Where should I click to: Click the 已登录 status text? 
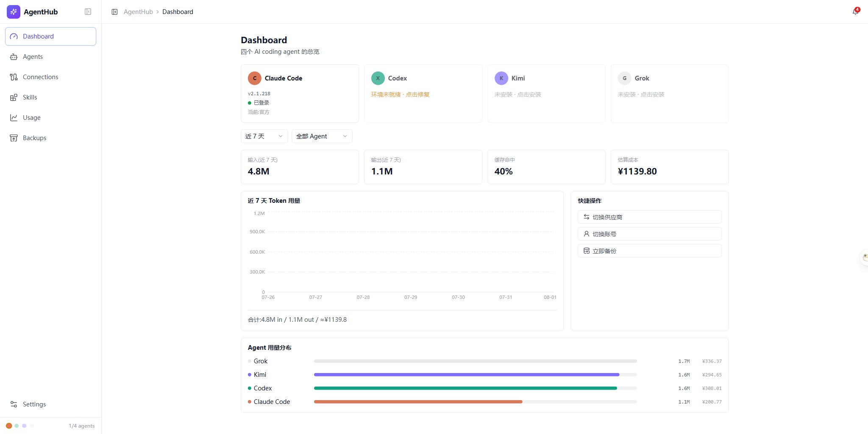click(x=262, y=103)
